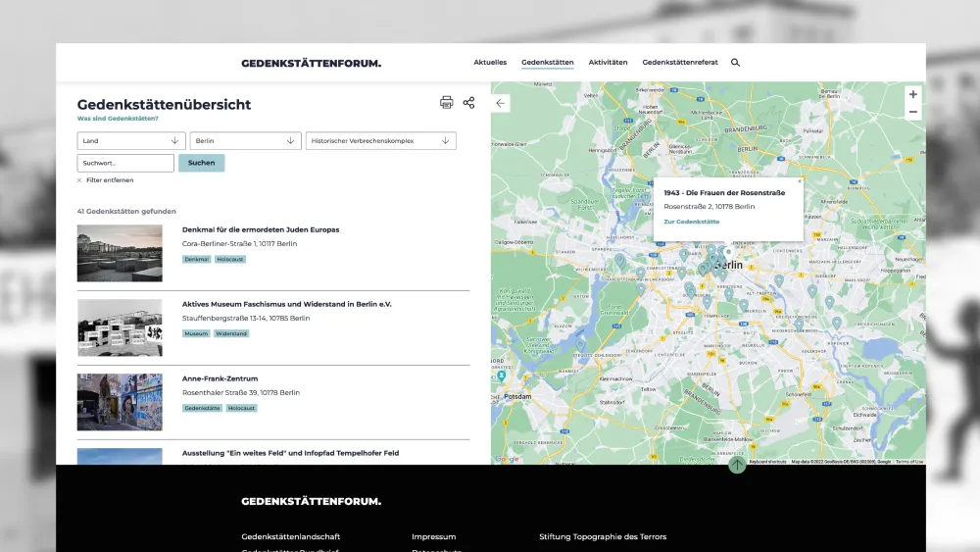
Task: Collapse map with the left arrow button
Action: [x=501, y=103]
